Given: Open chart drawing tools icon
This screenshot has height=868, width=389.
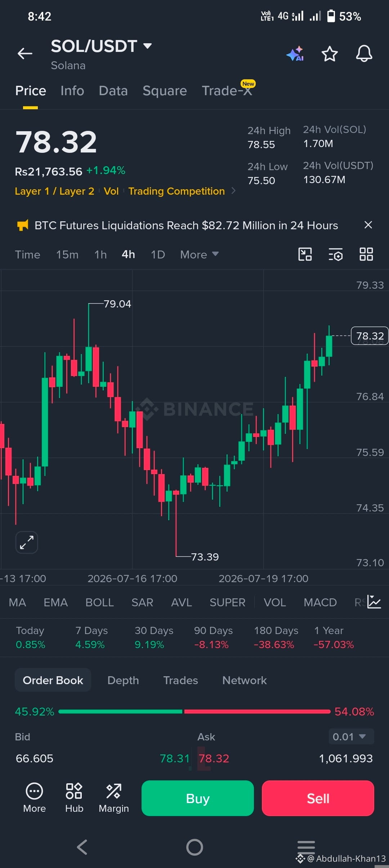Looking at the screenshot, I should [305, 254].
